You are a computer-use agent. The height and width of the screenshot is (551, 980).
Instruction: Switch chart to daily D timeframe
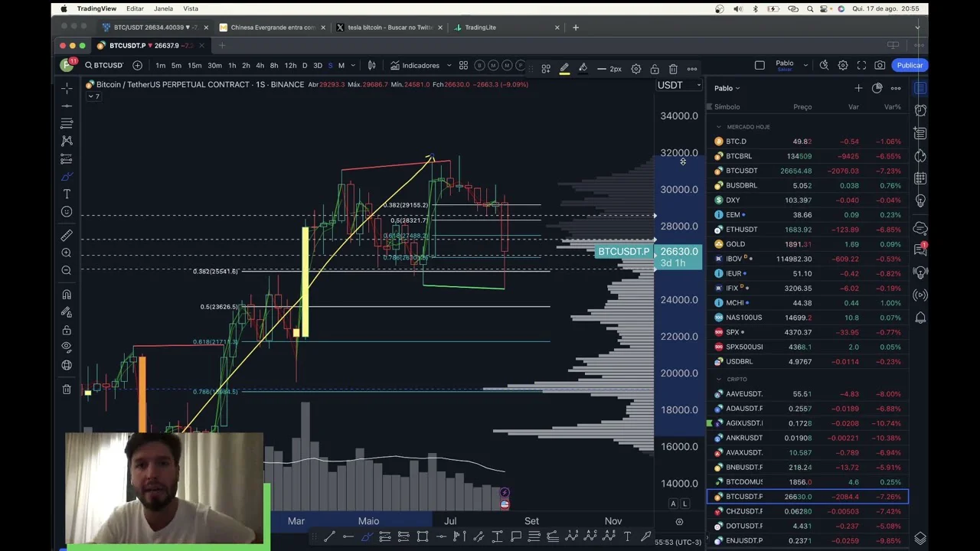click(305, 66)
